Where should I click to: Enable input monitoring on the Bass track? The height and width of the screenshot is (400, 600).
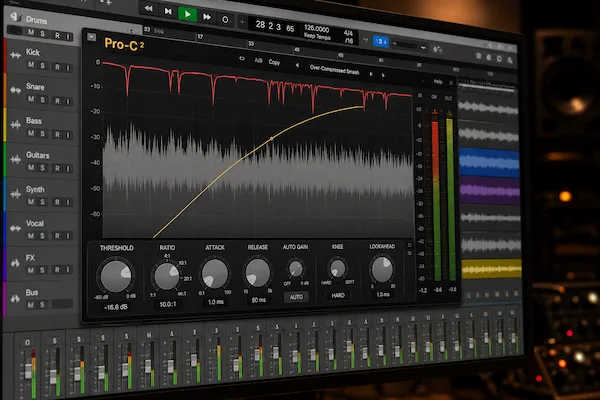[68, 135]
